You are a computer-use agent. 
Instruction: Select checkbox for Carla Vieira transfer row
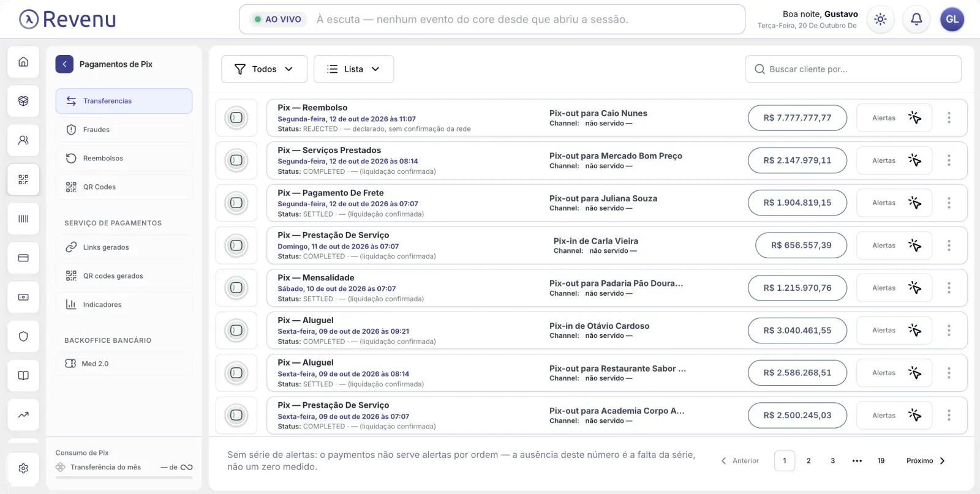click(236, 245)
